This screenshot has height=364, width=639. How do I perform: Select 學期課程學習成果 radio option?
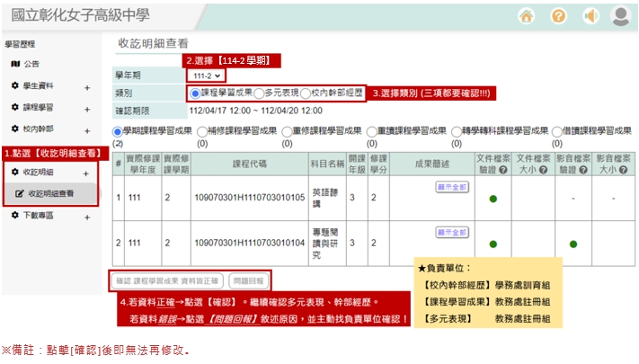click(x=118, y=131)
